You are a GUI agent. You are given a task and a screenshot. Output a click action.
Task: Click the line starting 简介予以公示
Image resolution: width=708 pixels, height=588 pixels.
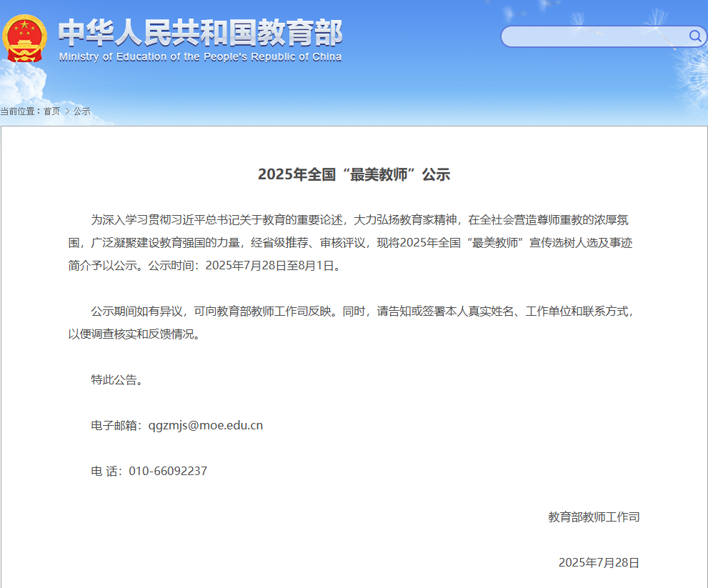204,266
